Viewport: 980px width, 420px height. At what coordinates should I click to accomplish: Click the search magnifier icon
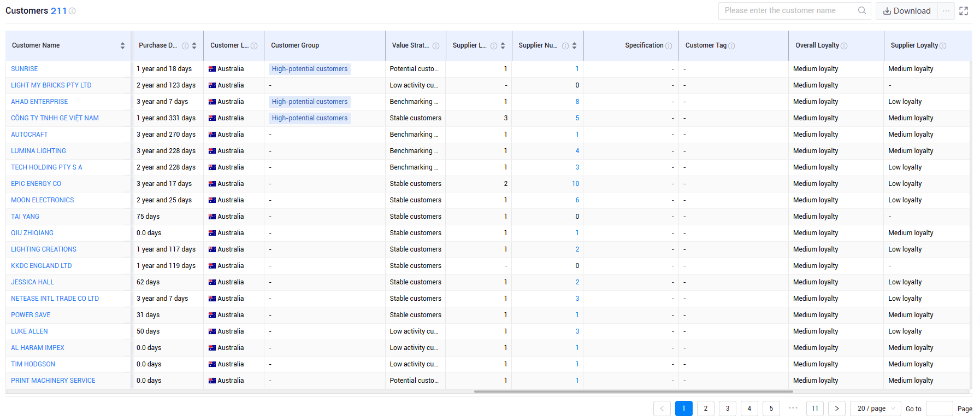click(x=862, y=10)
